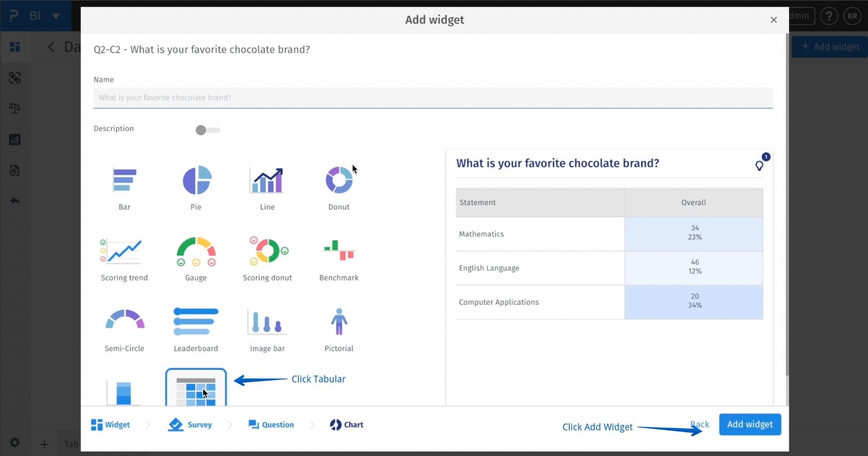
Task: Click inside the Name input field
Action: pos(433,97)
